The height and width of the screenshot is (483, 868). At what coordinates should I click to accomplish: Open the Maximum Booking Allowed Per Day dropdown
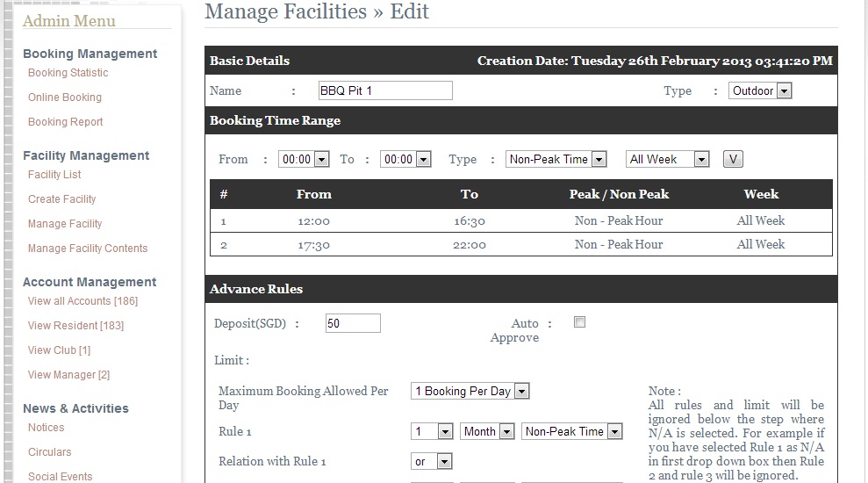point(470,391)
